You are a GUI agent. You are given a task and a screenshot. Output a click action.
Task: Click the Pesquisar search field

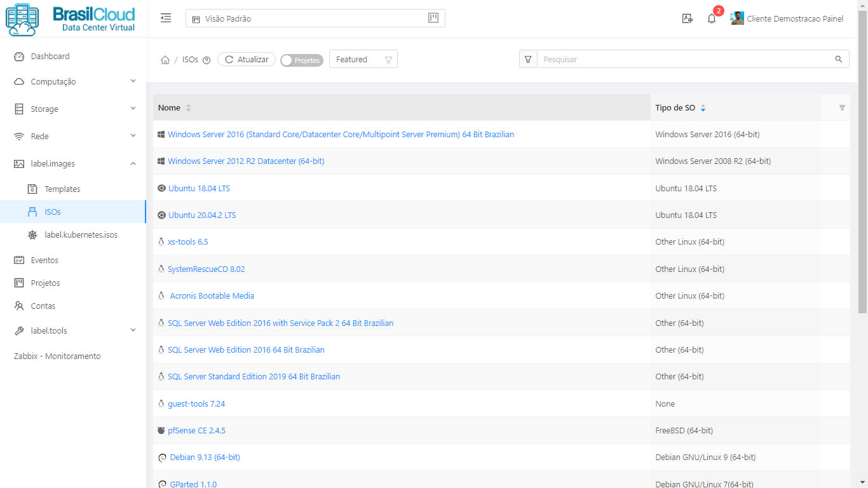point(685,59)
